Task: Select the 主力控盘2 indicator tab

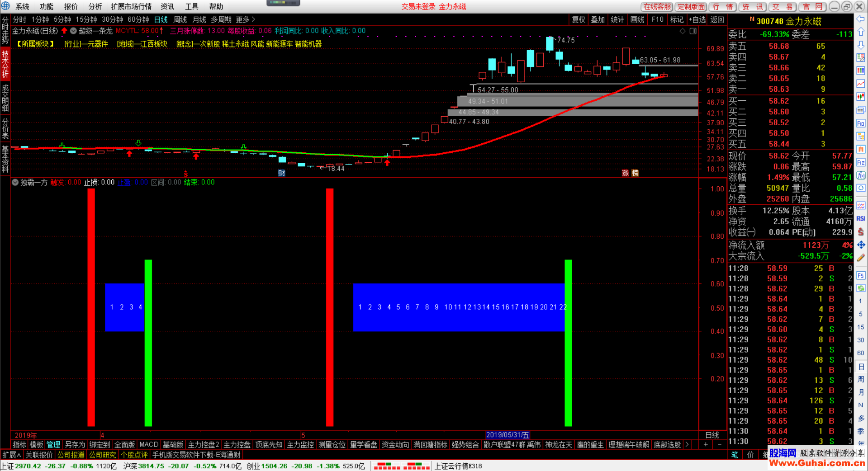Action: pos(203,445)
